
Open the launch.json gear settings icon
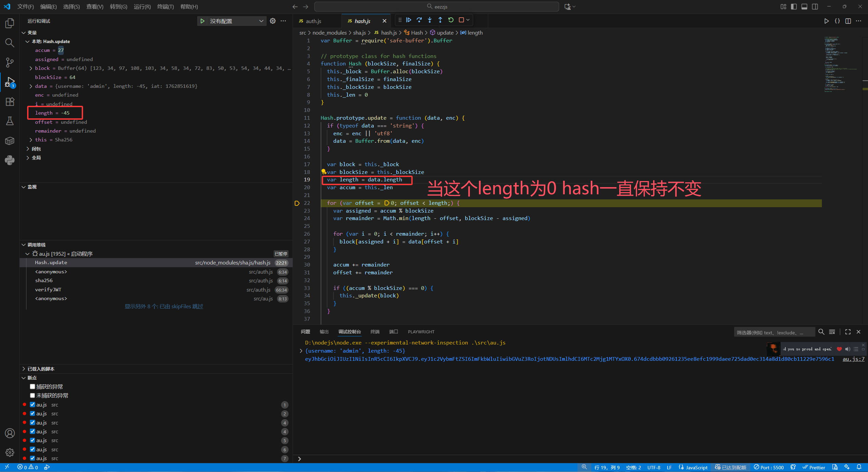(273, 21)
